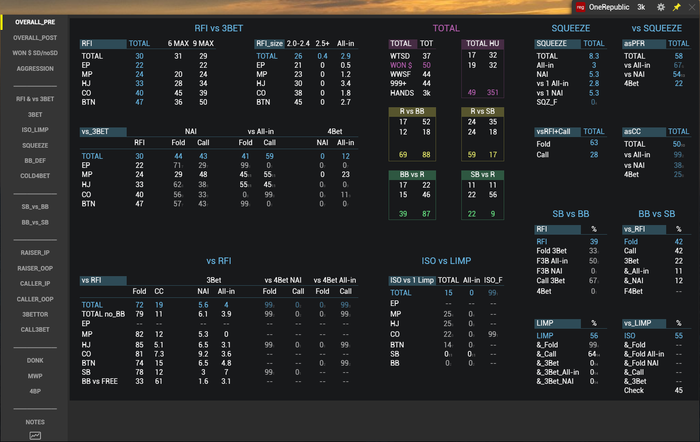This screenshot has height=442, width=700.
Task: Open the BB_vs_SB sidebar tab
Action: 35,222
